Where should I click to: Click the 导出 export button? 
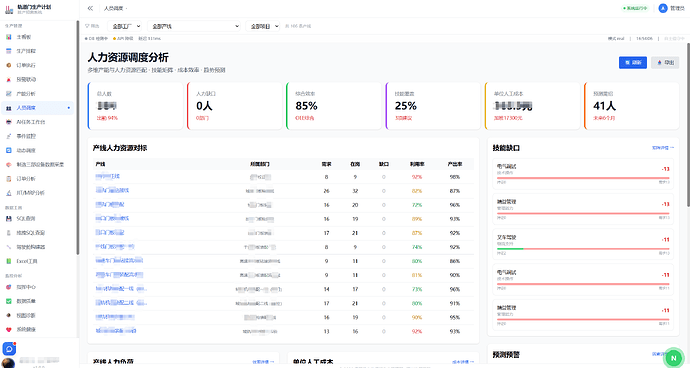click(x=665, y=63)
